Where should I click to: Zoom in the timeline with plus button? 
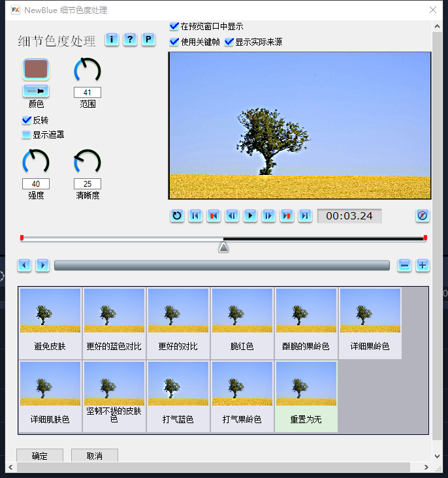(x=423, y=265)
